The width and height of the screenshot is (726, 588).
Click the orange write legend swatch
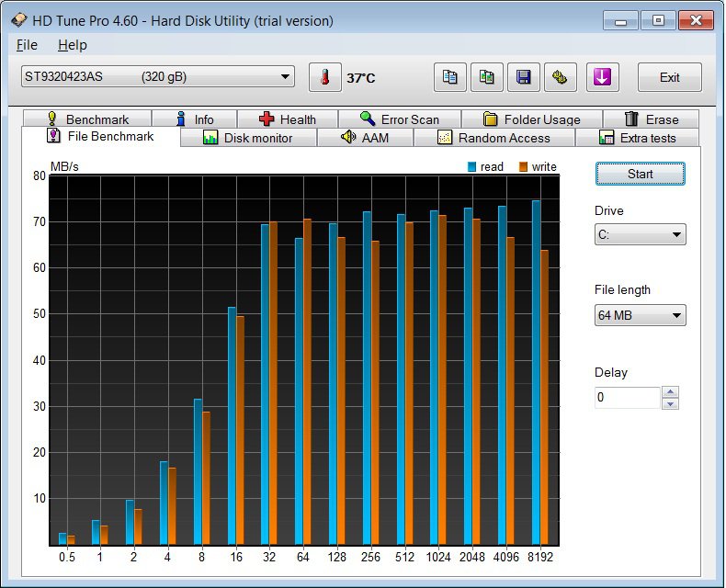523,166
